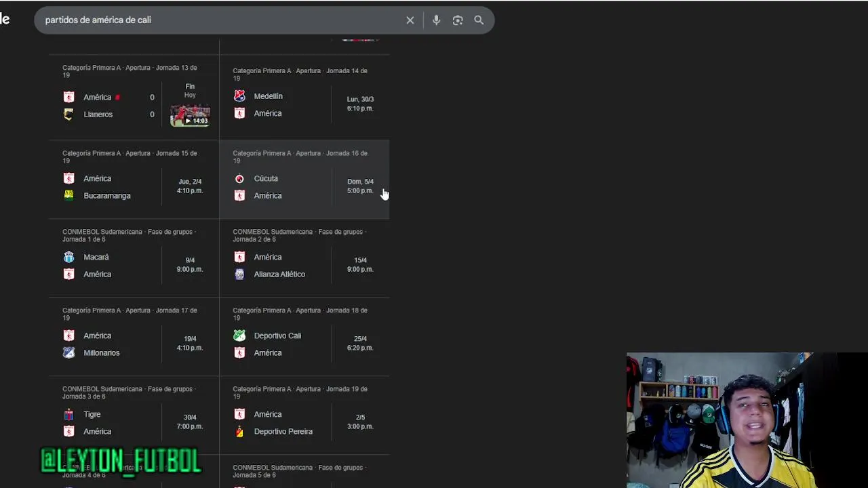The height and width of the screenshot is (488, 868).
Task: Open the search by image lens icon
Action: 458,20
